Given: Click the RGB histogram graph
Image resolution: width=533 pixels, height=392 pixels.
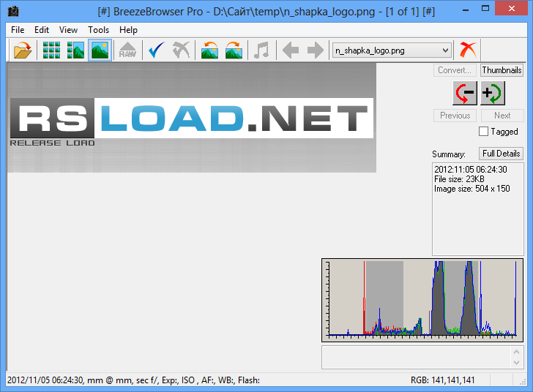Looking at the screenshot, I should (x=422, y=300).
